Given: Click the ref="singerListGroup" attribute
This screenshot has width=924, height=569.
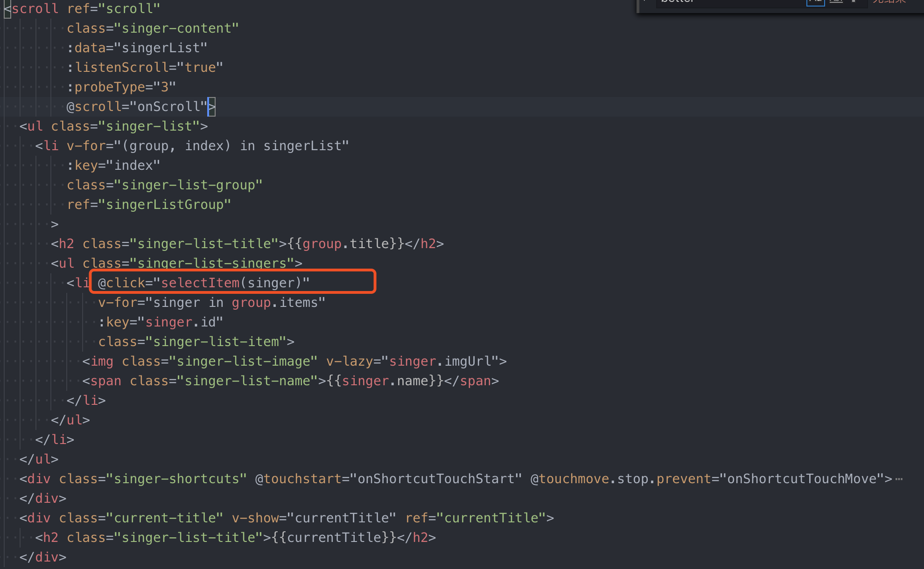Looking at the screenshot, I should click(x=149, y=204).
